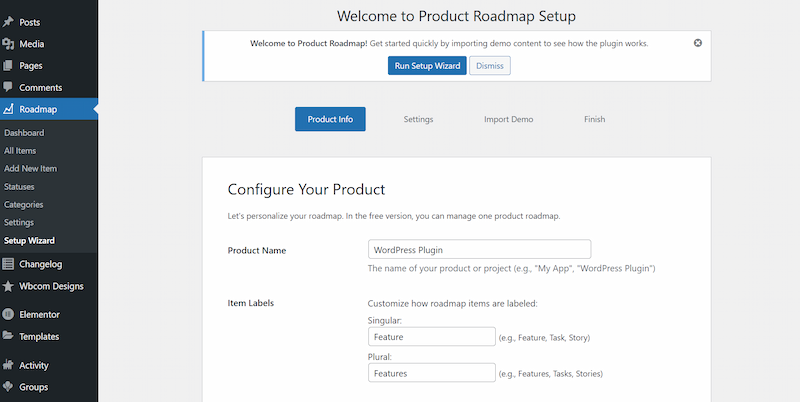This screenshot has height=402, width=800.
Task: Open Changelog using its sidebar icon
Action: click(x=9, y=264)
